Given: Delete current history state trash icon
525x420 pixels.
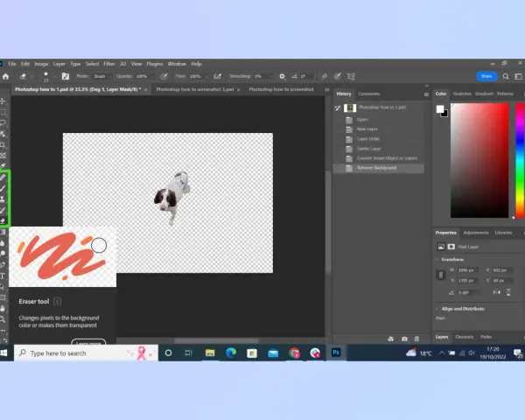Looking at the screenshot, I should click(416, 339).
